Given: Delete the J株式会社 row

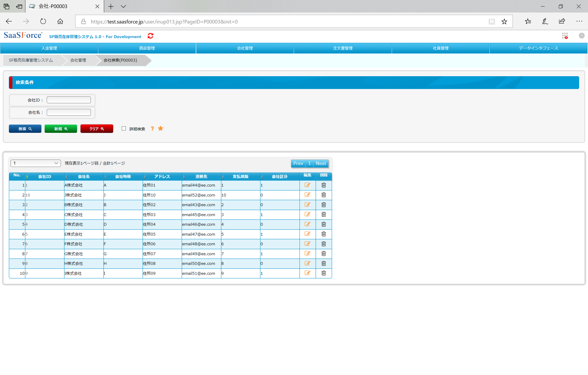Looking at the screenshot, I should point(323,195).
